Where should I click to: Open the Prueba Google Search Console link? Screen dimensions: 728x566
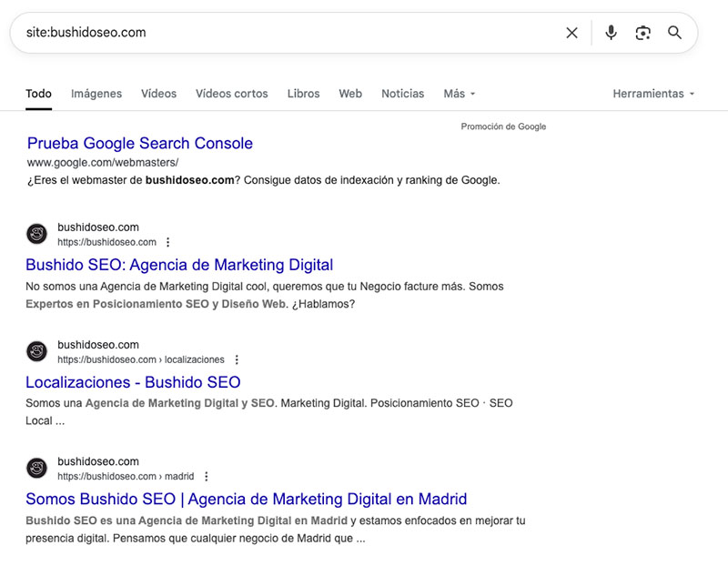tap(139, 144)
